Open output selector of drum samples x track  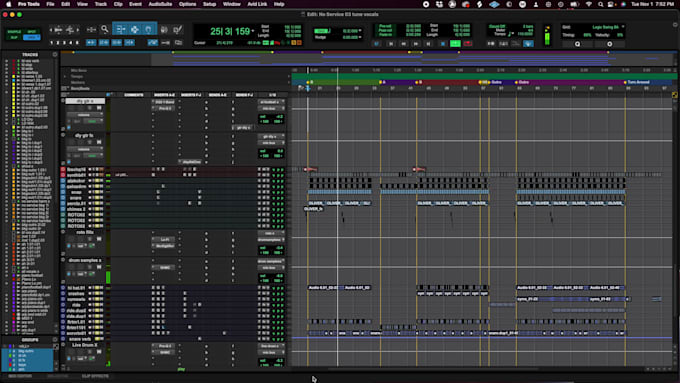tap(271, 268)
